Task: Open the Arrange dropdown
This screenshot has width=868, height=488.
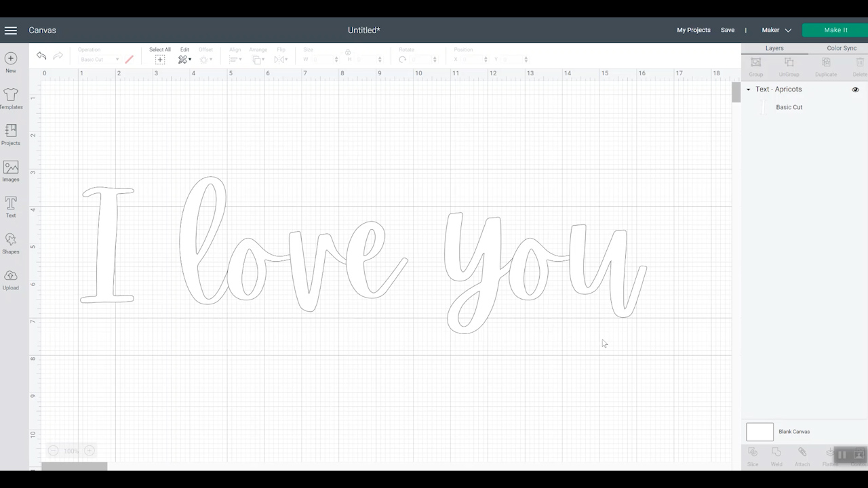Action: [x=258, y=60]
